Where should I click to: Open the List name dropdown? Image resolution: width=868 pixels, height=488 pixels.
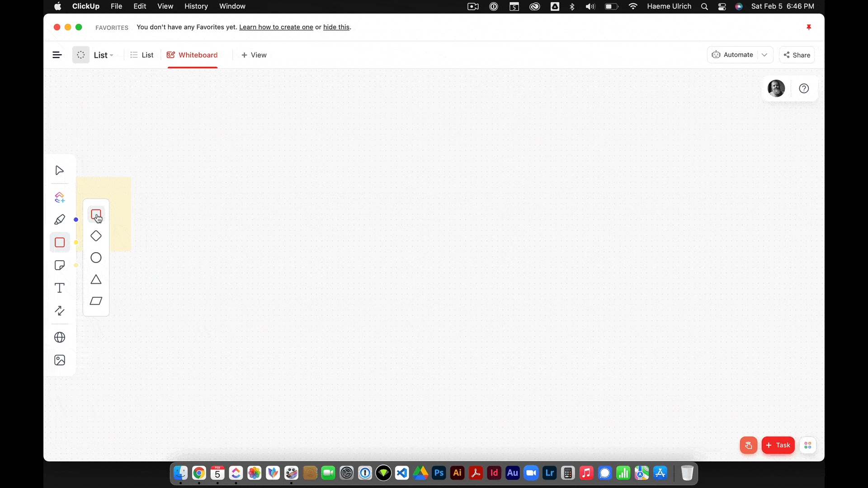[x=104, y=55]
